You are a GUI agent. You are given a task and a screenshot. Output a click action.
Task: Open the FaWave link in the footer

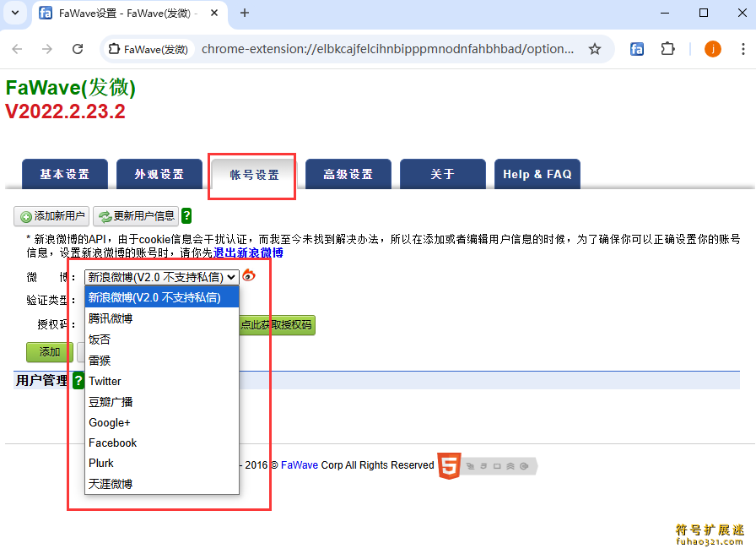(x=300, y=465)
